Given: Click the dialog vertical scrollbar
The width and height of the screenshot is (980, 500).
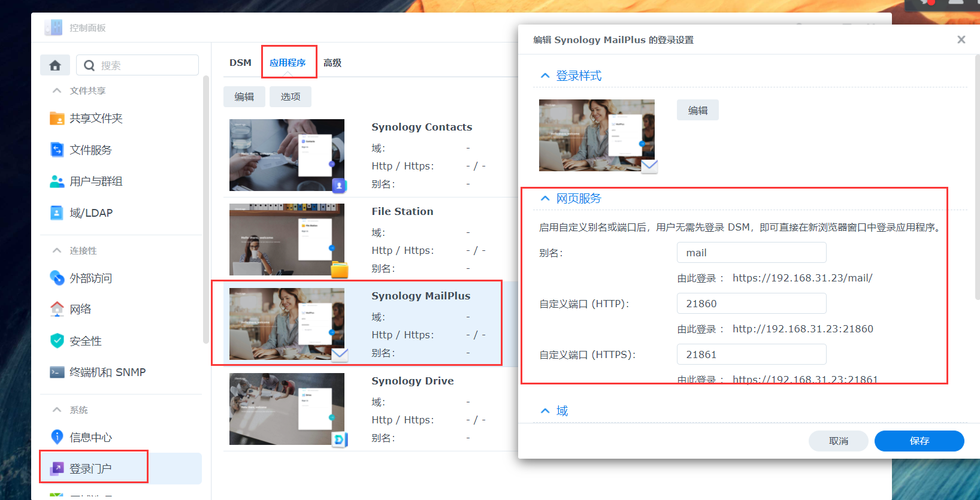Looking at the screenshot, I should [978, 177].
